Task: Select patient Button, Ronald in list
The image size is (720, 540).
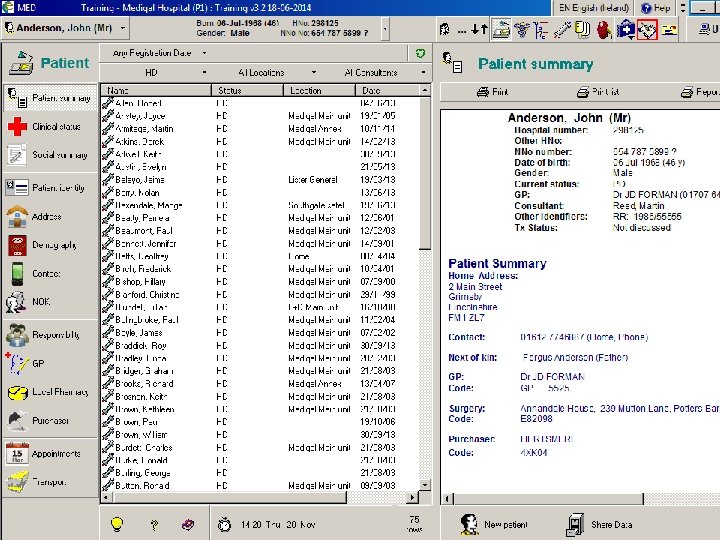Action: pyautogui.click(x=259, y=485)
